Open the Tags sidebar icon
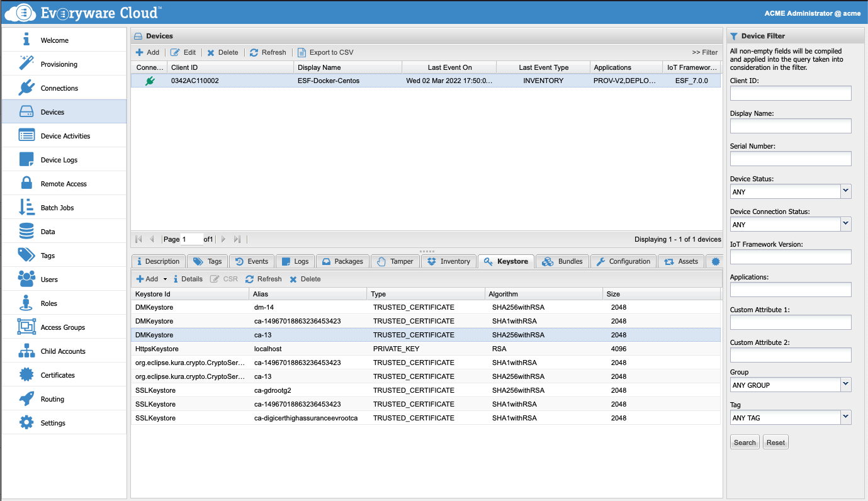This screenshot has height=501, width=868. click(26, 255)
